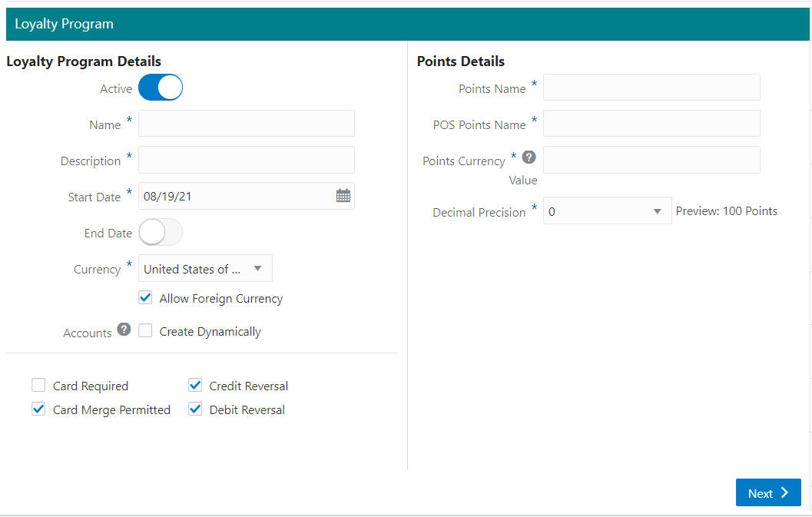Open the Decimal Precision dropdown
The height and width of the screenshot is (517, 812).
pyautogui.click(x=607, y=210)
